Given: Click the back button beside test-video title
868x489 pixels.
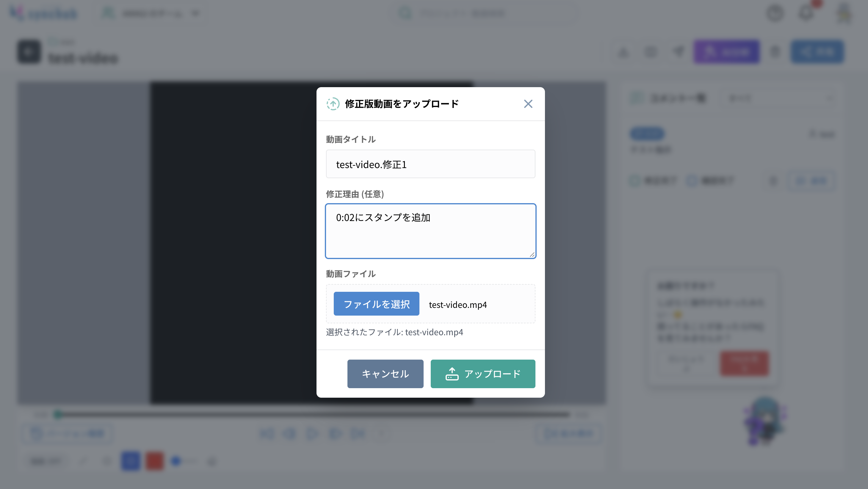Looking at the screenshot, I should [29, 52].
